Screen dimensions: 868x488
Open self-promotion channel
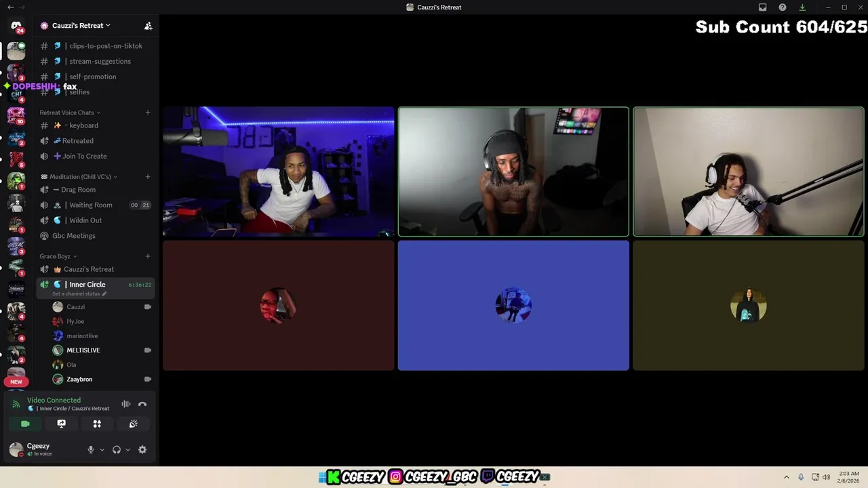click(95, 77)
